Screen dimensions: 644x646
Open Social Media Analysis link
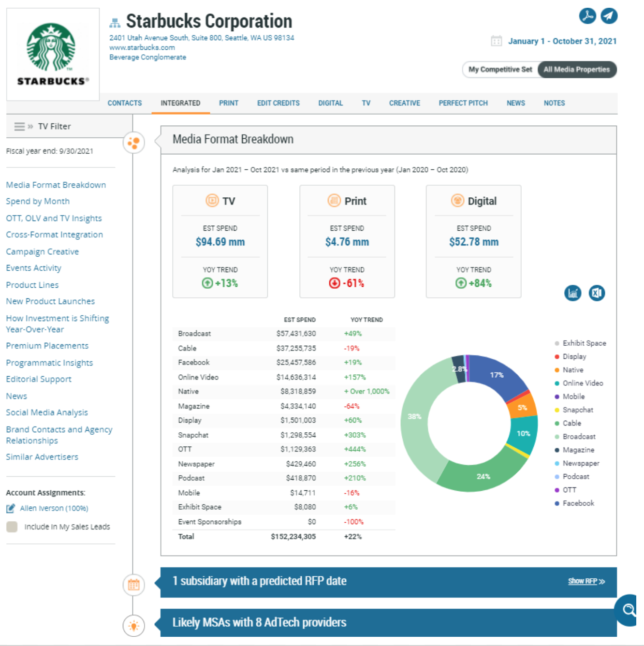tap(47, 412)
